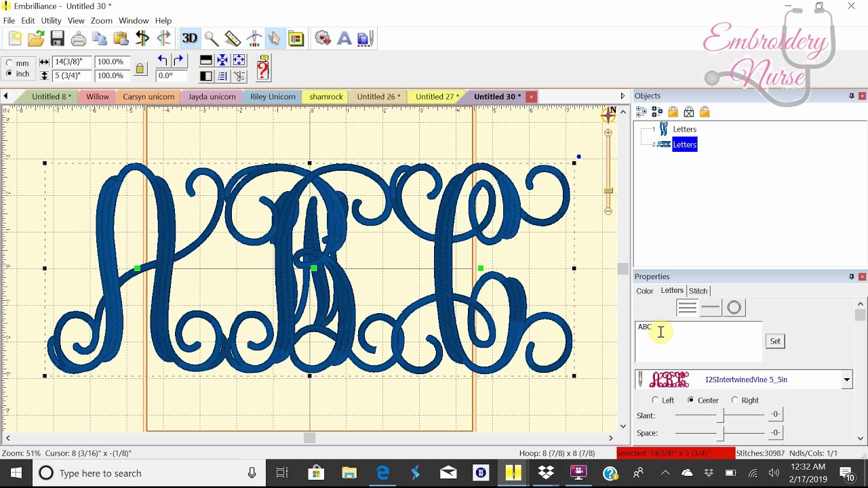The height and width of the screenshot is (488, 868).
Task: Open Microsoft Edge from the taskbar
Action: [x=382, y=473]
